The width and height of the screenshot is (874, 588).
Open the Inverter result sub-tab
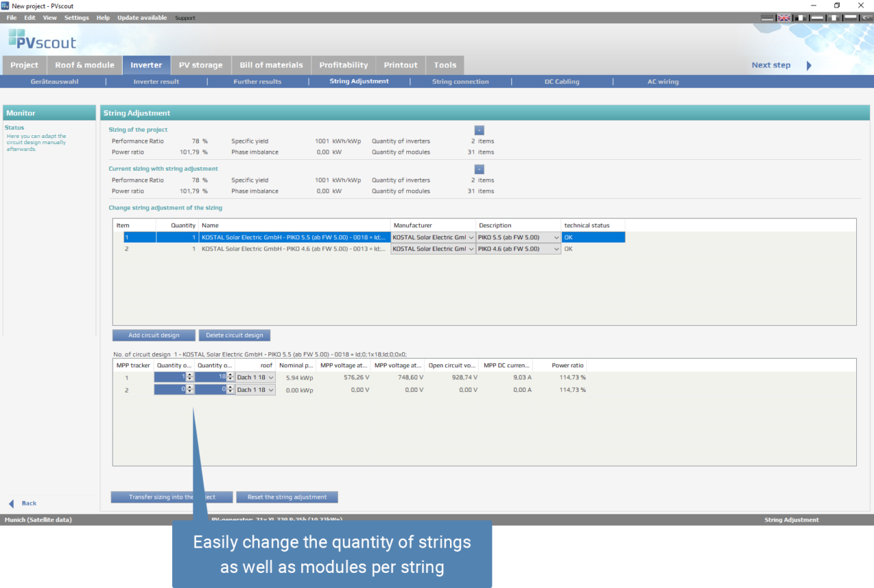156,81
